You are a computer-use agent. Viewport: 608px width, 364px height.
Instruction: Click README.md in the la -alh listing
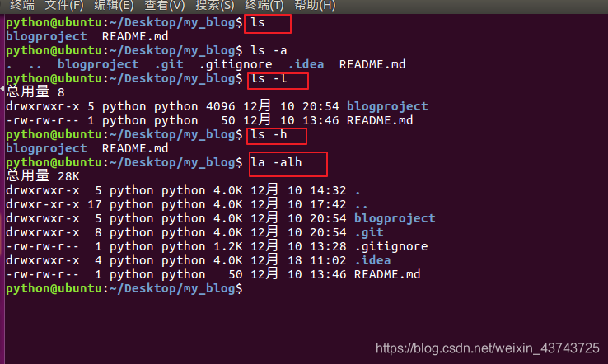coord(387,274)
